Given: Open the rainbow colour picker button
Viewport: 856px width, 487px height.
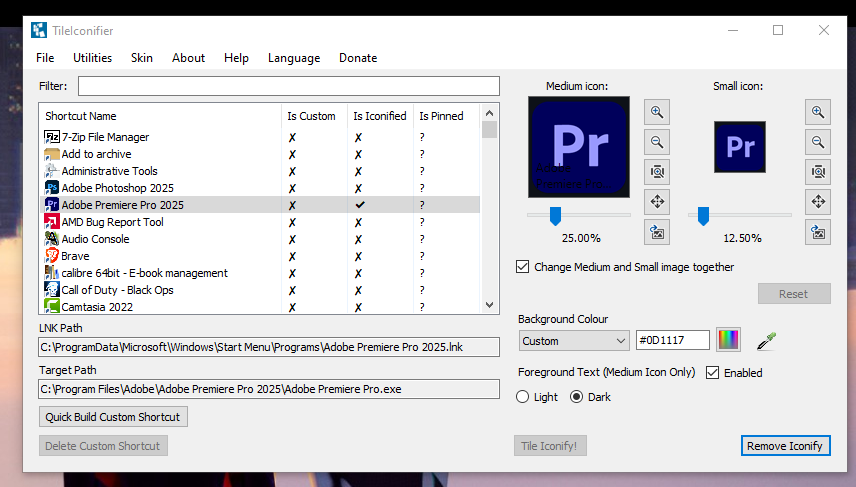Looking at the screenshot, I should tap(729, 340).
